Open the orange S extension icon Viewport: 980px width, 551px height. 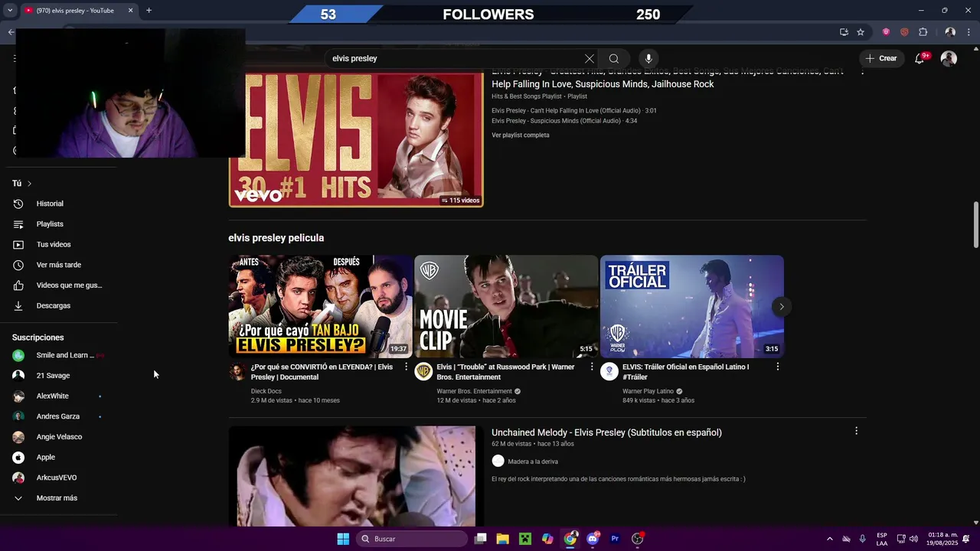[x=904, y=32]
